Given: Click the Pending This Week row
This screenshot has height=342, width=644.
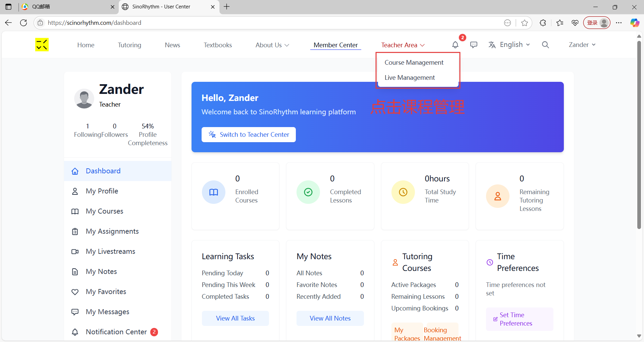Looking at the screenshot, I should pos(235,285).
